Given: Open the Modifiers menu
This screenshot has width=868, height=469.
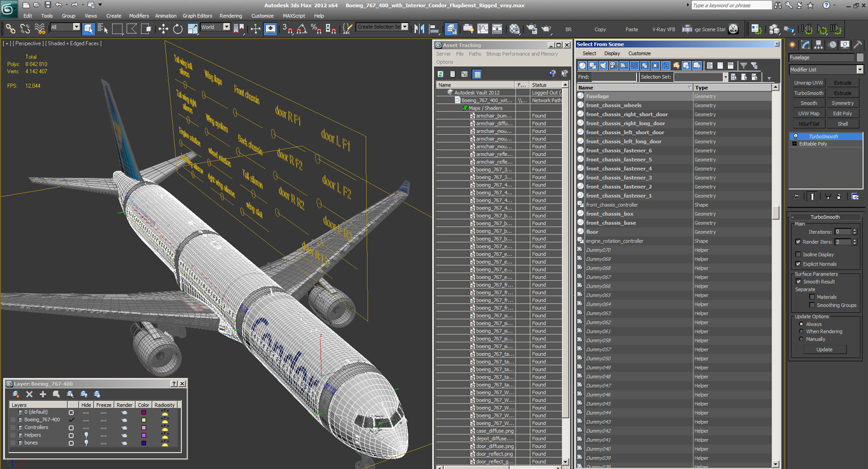Looking at the screenshot, I should pyautogui.click(x=139, y=16).
